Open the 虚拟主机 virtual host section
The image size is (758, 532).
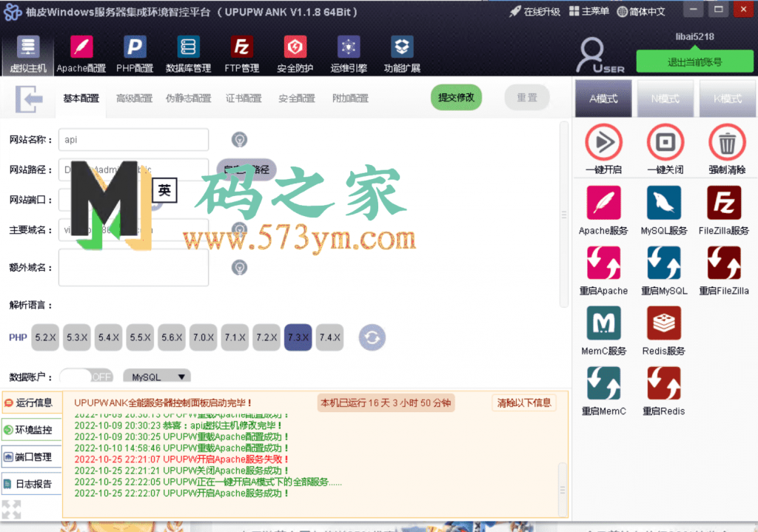(x=28, y=53)
